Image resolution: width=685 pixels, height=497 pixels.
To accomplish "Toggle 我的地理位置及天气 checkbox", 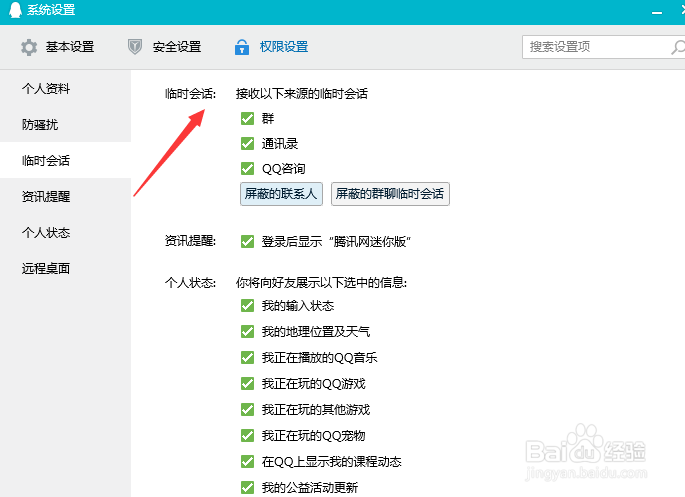I will [247, 331].
